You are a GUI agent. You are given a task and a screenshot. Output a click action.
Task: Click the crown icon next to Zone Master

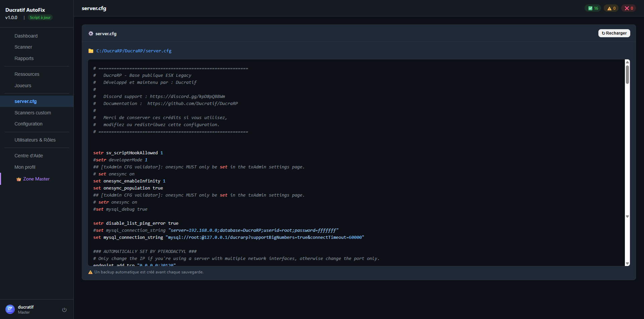tap(18, 179)
